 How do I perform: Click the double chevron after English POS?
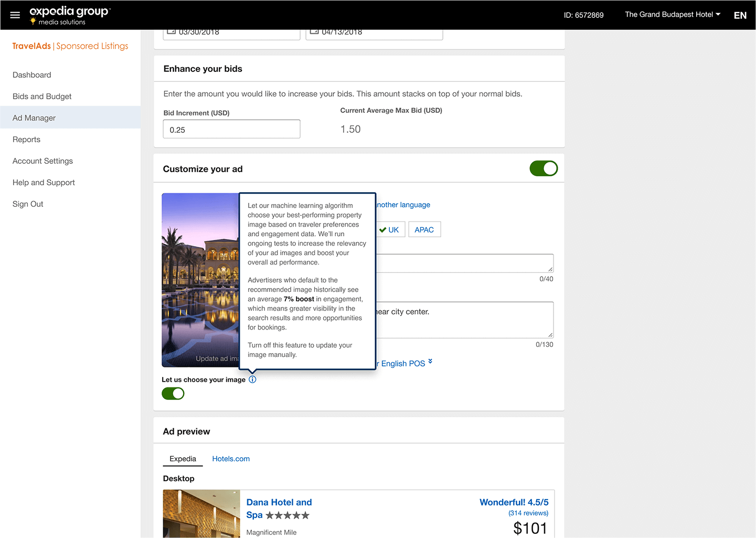tap(430, 362)
